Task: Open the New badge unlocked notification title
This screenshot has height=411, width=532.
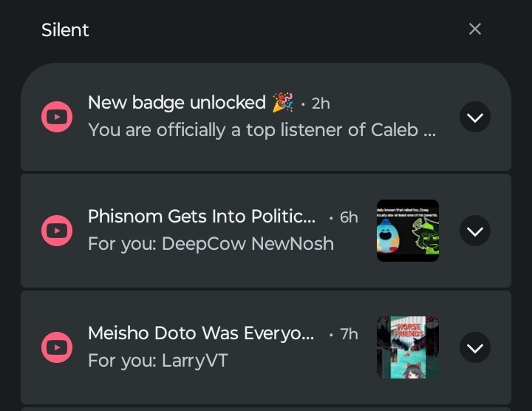Action: click(177, 103)
